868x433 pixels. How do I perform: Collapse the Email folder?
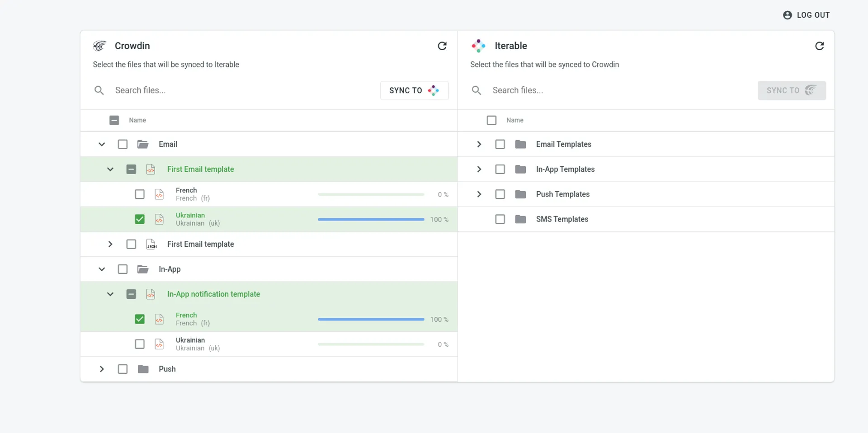point(102,144)
